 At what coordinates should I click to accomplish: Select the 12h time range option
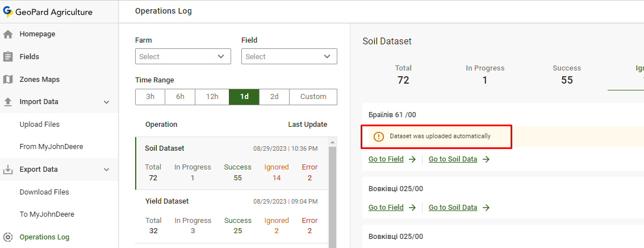click(x=212, y=97)
